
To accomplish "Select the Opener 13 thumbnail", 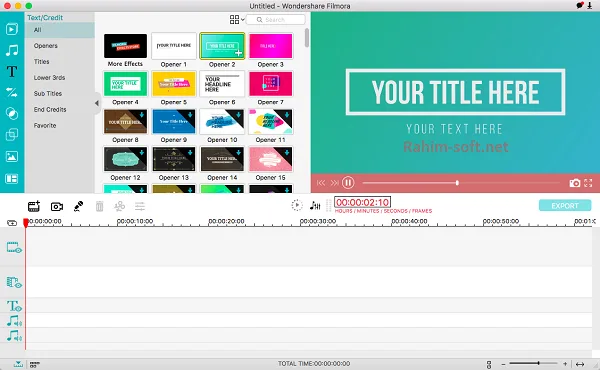I will [174, 159].
